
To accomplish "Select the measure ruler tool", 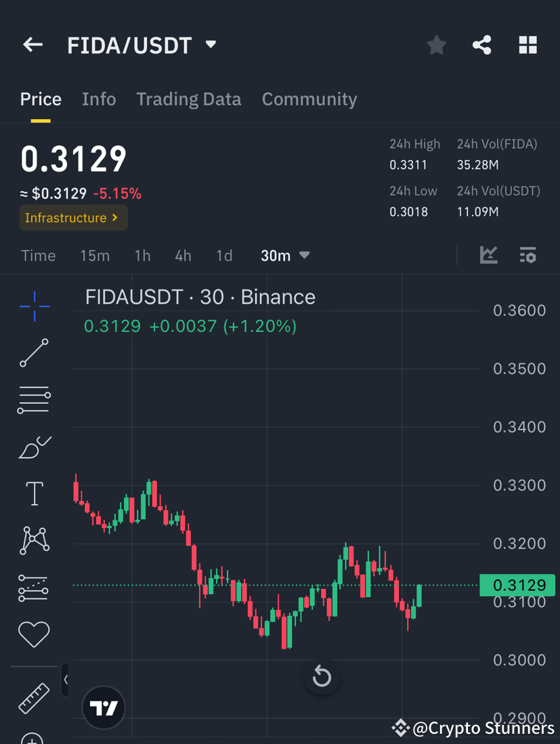I will pos(34,697).
